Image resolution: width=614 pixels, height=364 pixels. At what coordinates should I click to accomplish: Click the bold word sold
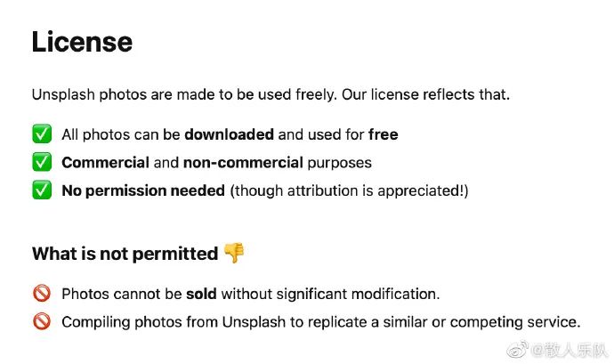click(201, 294)
